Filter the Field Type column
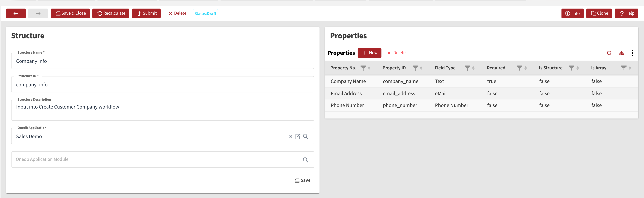644x198 pixels. [467, 68]
